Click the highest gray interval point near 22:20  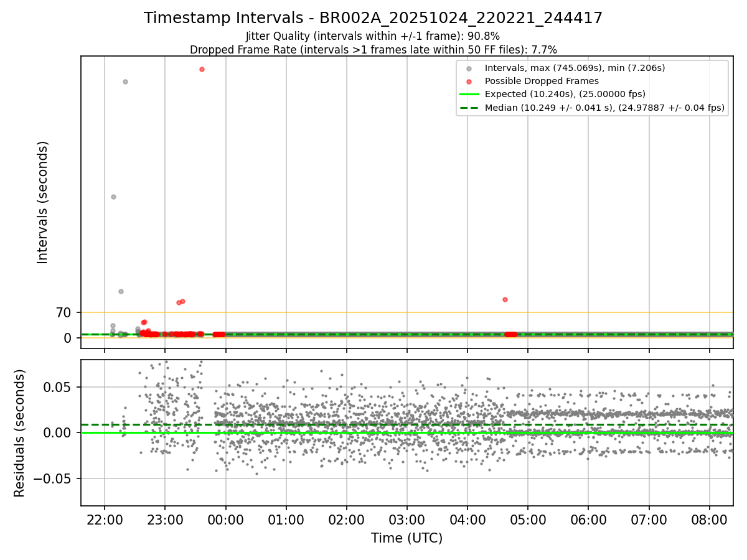coord(125,82)
